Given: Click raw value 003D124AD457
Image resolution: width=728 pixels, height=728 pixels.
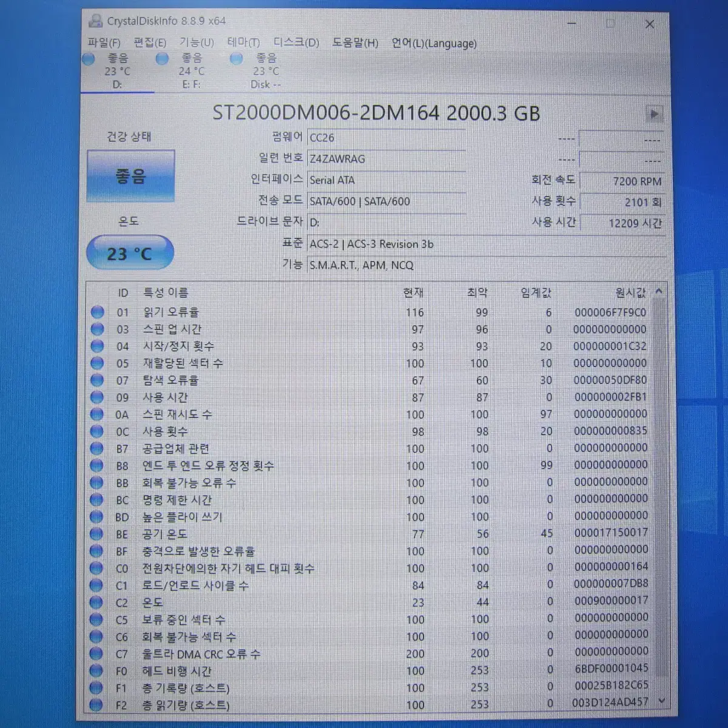Looking at the screenshot, I should coord(610,702).
